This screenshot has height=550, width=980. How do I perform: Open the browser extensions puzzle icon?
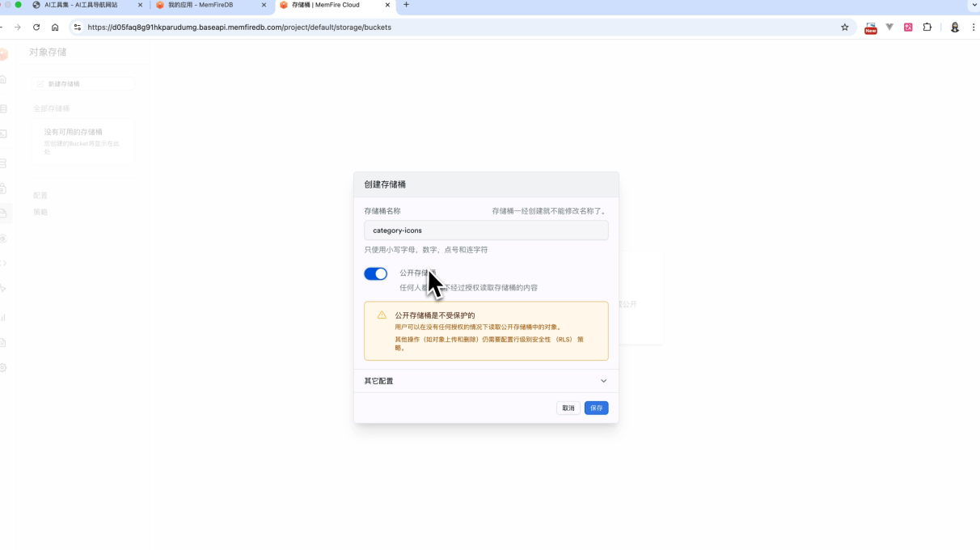927,27
